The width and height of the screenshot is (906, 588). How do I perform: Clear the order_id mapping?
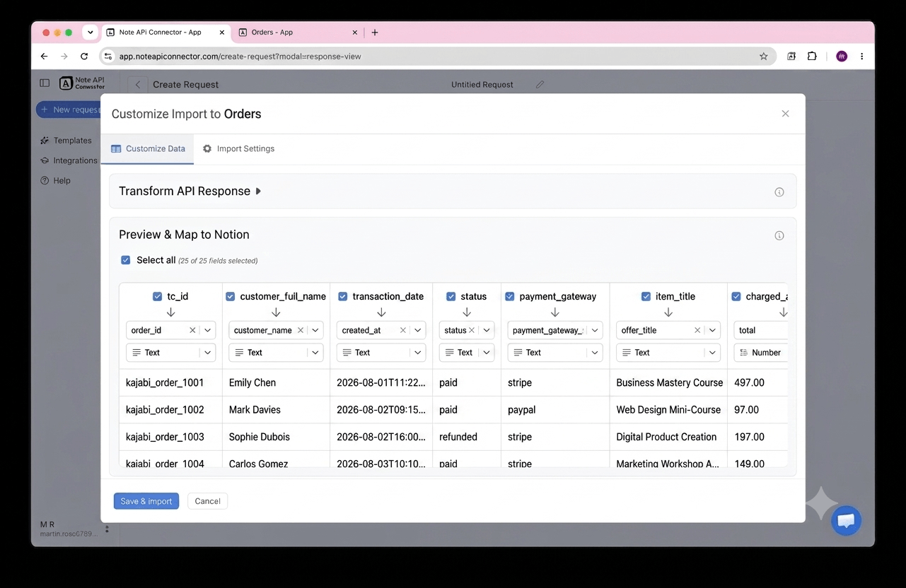192,330
